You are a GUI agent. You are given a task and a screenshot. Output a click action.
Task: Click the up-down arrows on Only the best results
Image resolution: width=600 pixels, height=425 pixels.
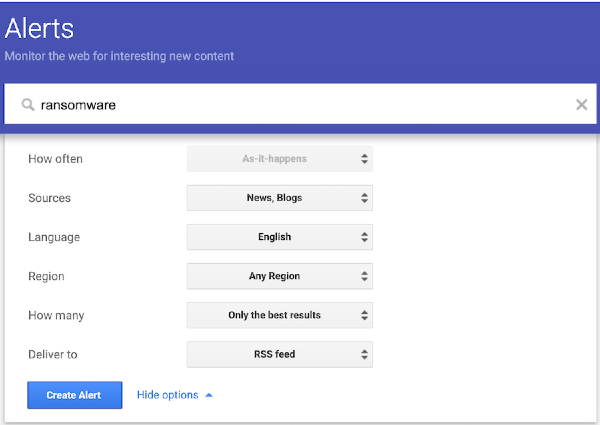tap(364, 315)
